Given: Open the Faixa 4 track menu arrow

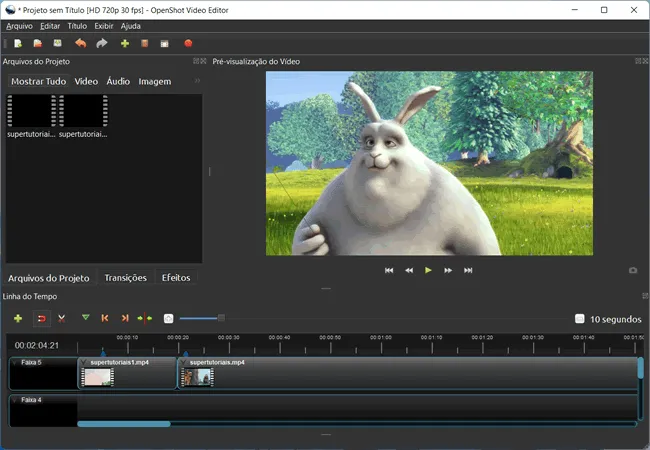Looking at the screenshot, I should (x=15, y=400).
